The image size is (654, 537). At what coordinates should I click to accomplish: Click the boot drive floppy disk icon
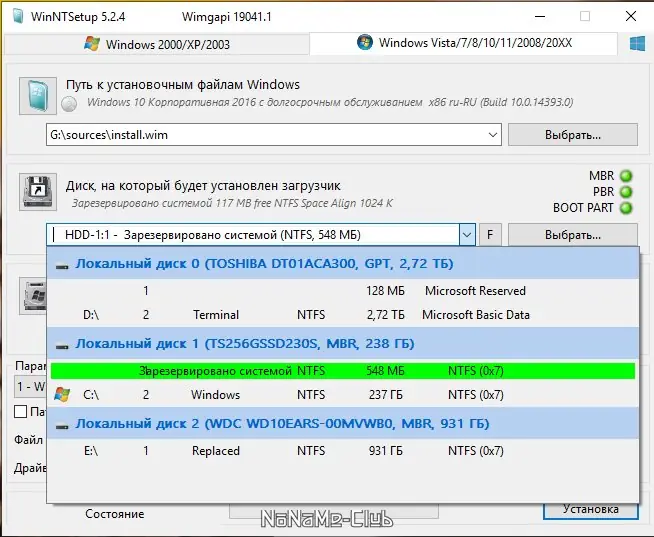[x=38, y=192]
